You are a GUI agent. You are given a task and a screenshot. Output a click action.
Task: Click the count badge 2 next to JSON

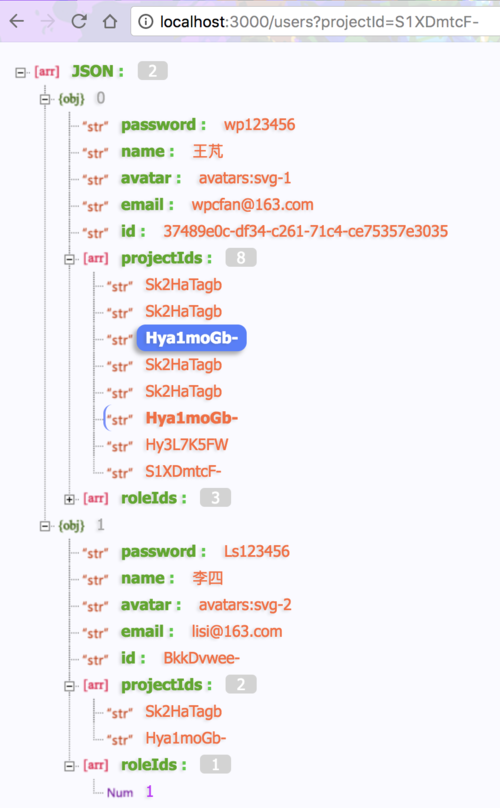[x=153, y=71]
